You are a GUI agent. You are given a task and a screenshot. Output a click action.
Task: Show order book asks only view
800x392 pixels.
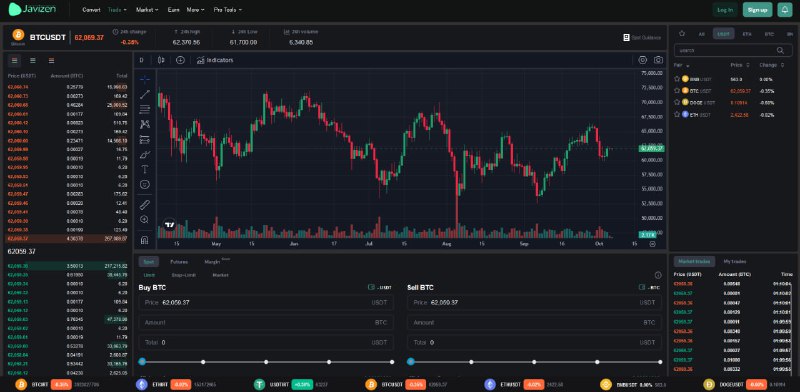click(52, 60)
